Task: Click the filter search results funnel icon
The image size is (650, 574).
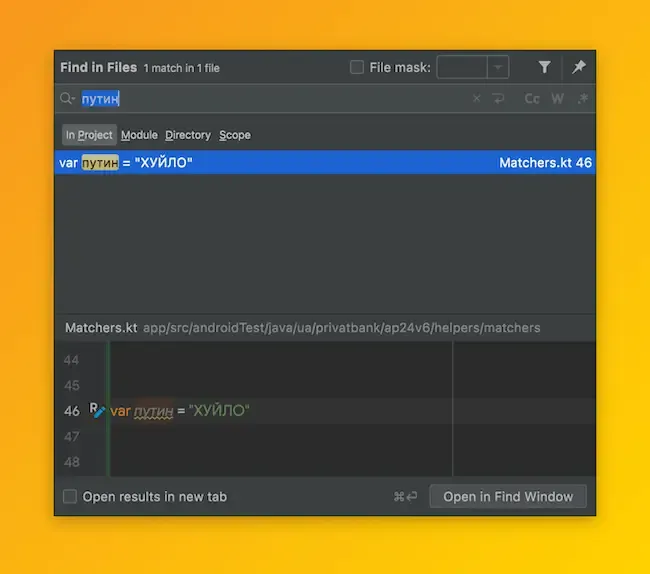Action: (x=544, y=68)
